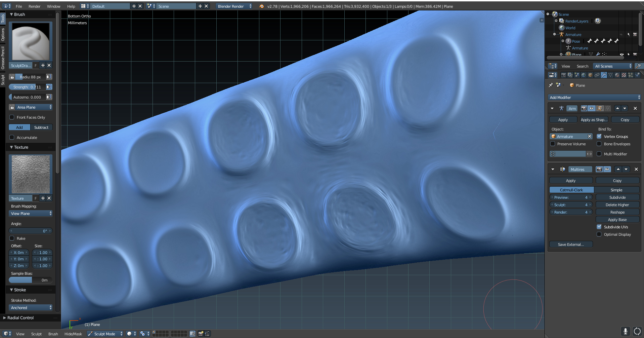Screen dimensions: 644x338
Task: Open the Anchored stroke method dropdown
Action: pos(31,307)
